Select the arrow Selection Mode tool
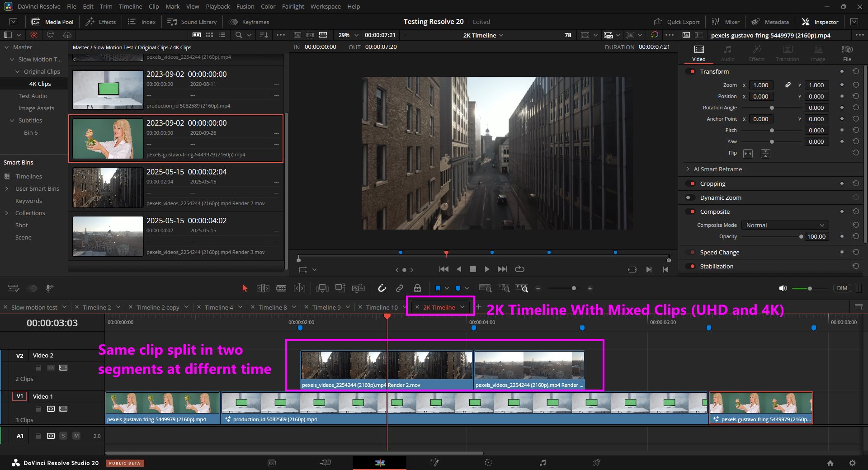868x470 pixels. [245, 288]
